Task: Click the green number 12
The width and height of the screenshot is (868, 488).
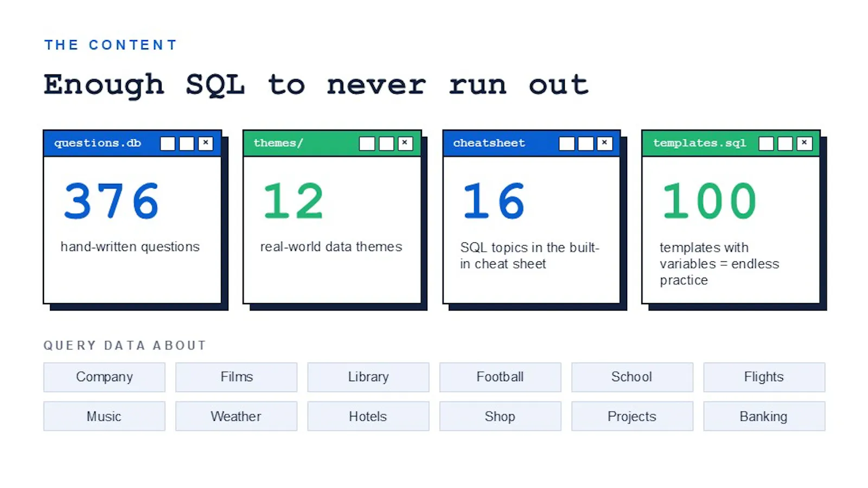Action: (x=293, y=201)
